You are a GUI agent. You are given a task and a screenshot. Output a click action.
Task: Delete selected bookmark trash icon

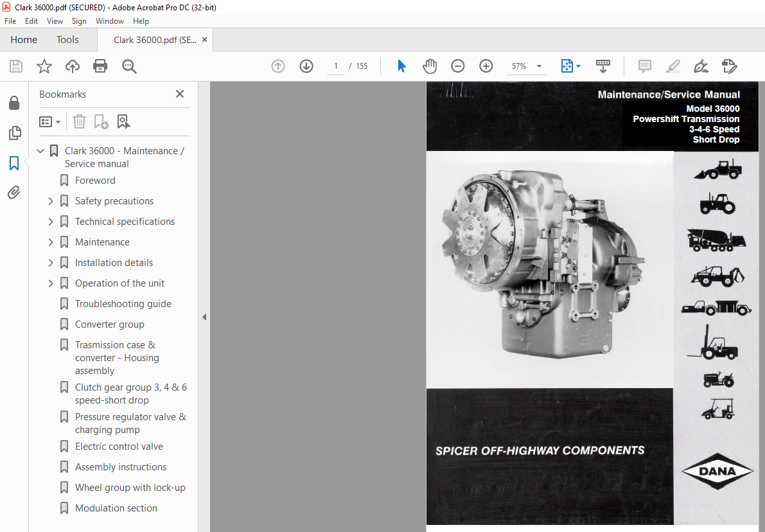click(79, 121)
